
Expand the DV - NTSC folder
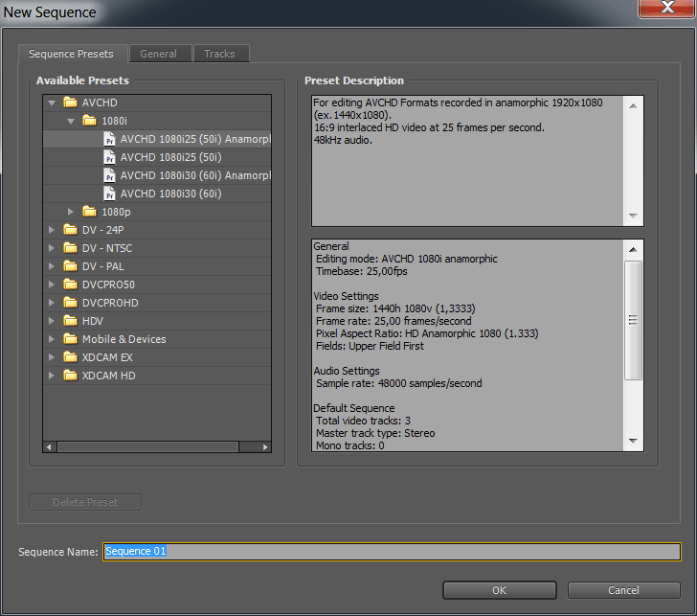pyautogui.click(x=51, y=248)
